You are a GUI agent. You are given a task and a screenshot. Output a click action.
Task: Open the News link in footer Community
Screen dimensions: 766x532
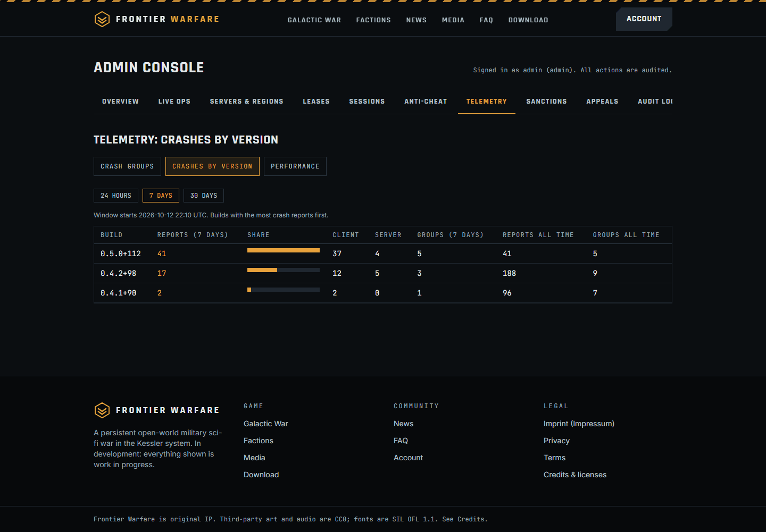click(404, 424)
